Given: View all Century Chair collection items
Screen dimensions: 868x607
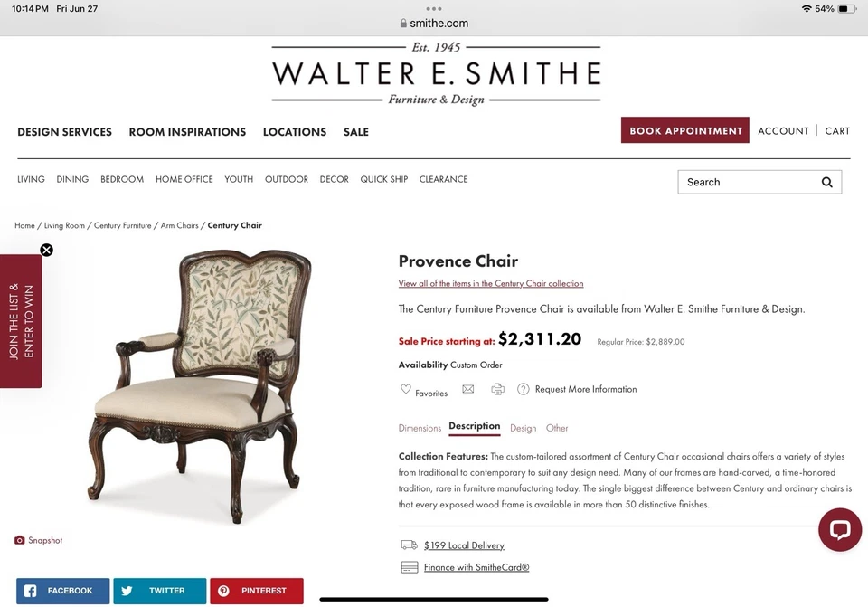Looking at the screenshot, I should pyautogui.click(x=490, y=283).
